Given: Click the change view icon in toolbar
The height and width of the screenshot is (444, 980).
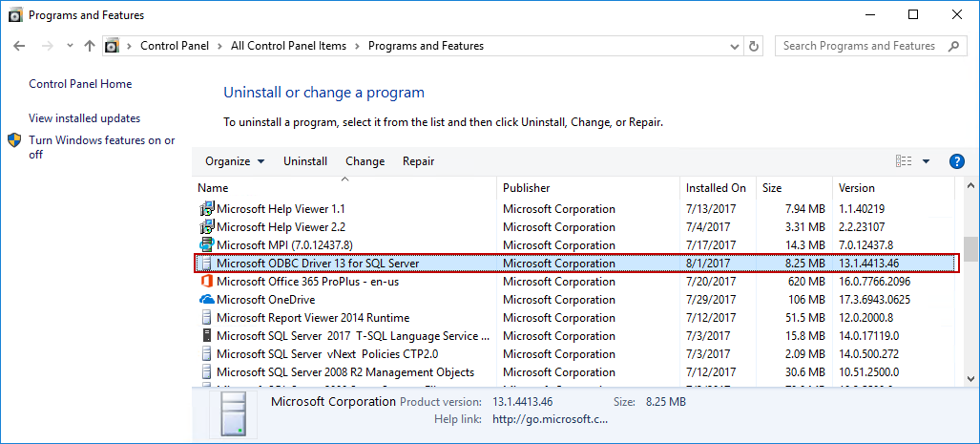Looking at the screenshot, I should pos(904,161).
